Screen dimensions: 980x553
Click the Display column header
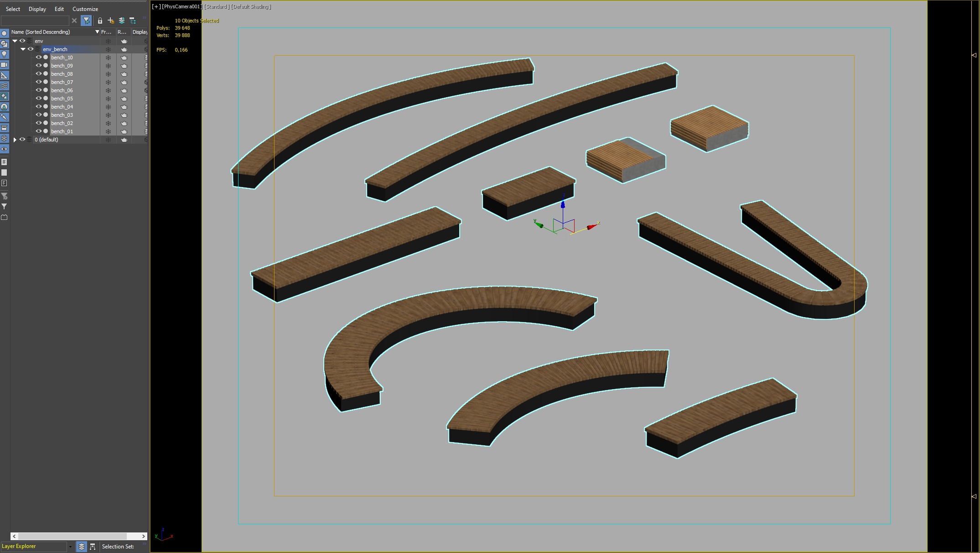[140, 32]
